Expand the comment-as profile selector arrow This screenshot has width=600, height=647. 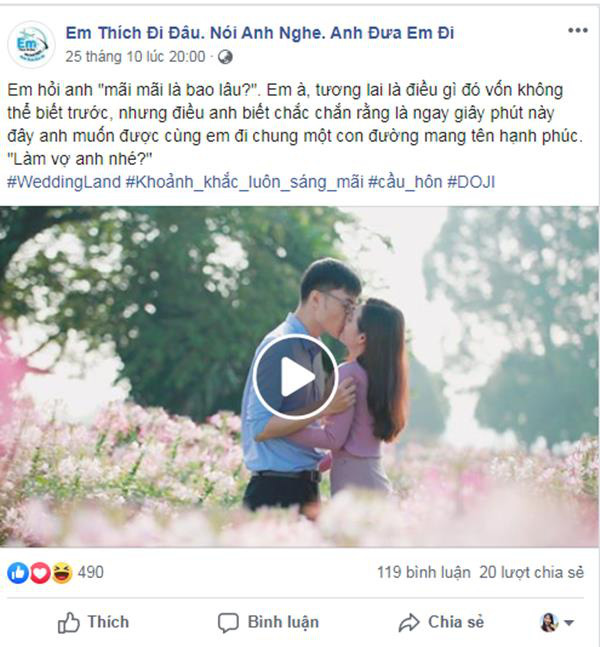click(569, 622)
